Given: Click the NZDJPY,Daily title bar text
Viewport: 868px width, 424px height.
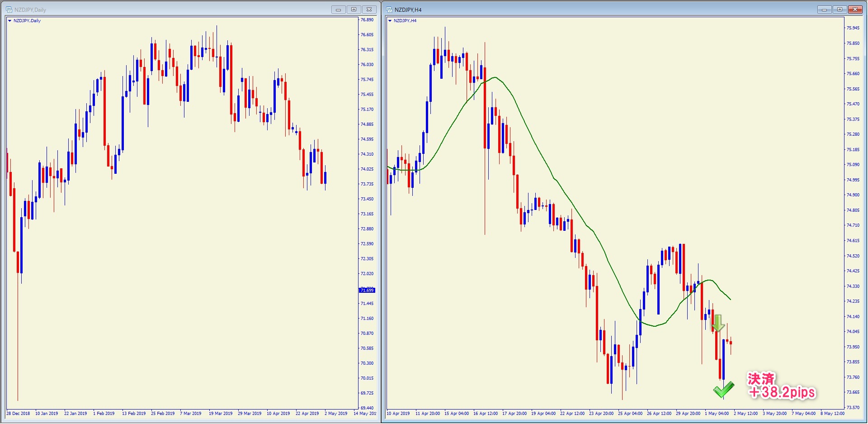Looking at the screenshot, I should [x=30, y=10].
